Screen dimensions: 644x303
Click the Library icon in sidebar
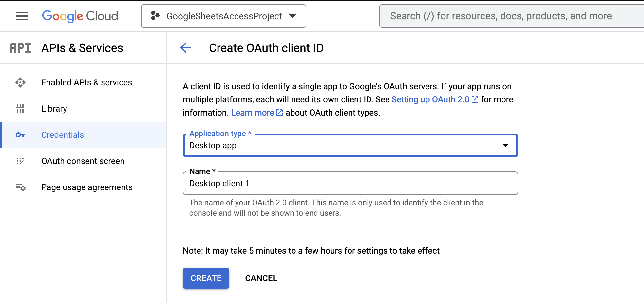(20, 109)
